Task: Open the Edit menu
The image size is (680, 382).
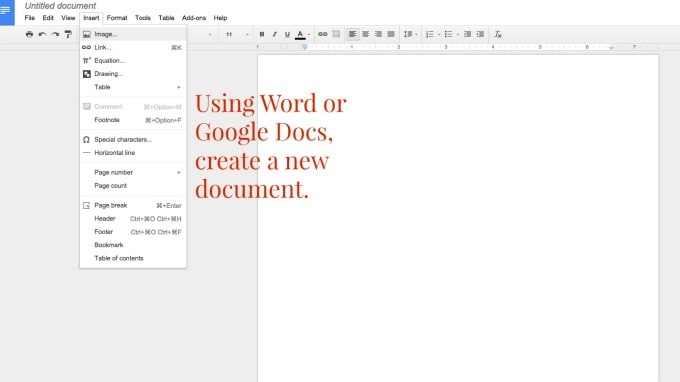Action: pos(48,18)
